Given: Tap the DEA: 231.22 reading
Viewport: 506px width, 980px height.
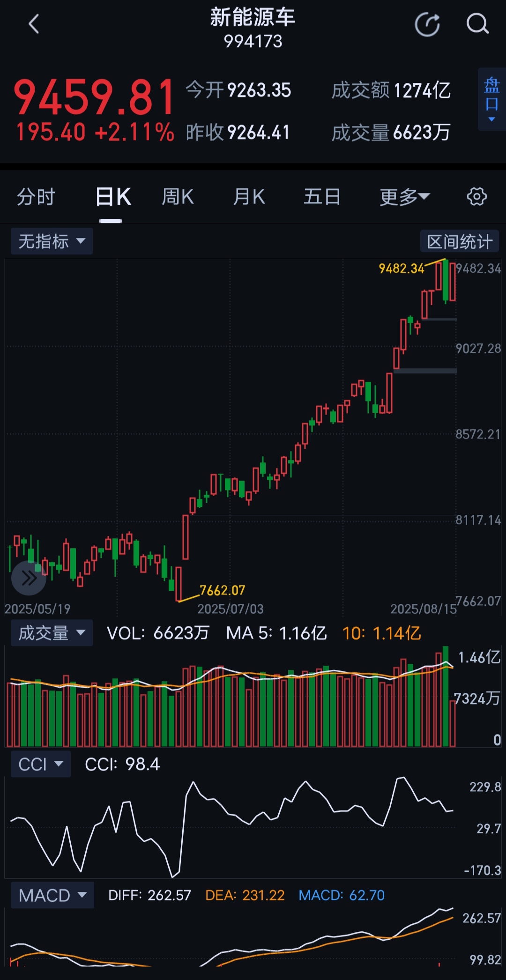Looking at the screenshot, I should point(245,895).
